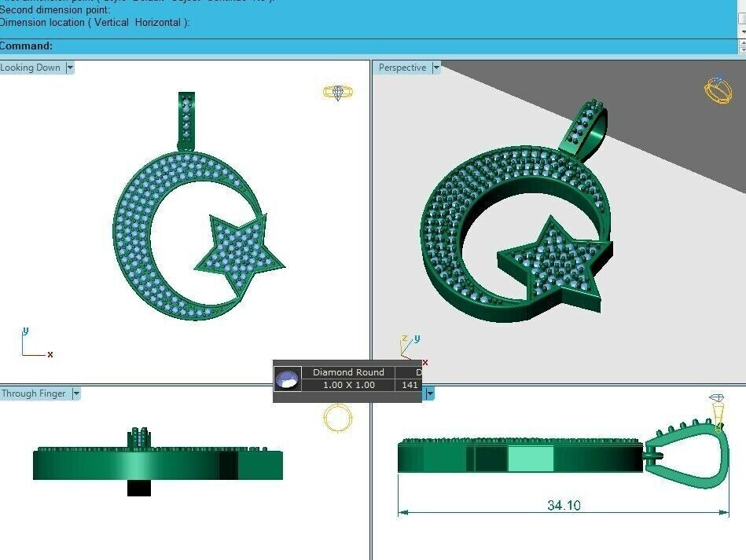Open the Looking Down viewport dropdown arrow
Screen dimensions: 746x560
pos(70,68)
